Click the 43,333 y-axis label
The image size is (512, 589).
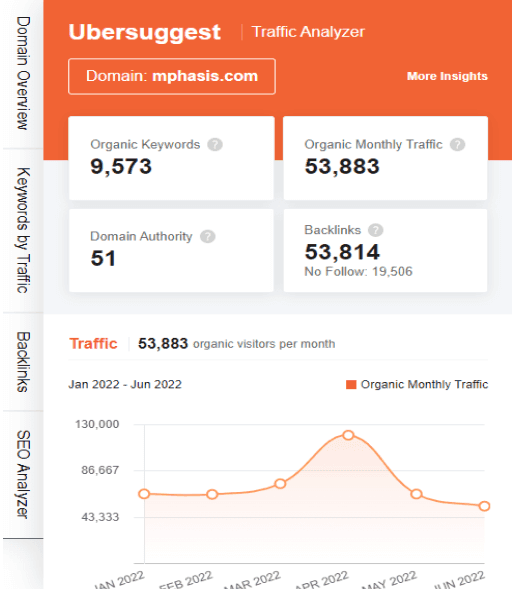[100, 517]
